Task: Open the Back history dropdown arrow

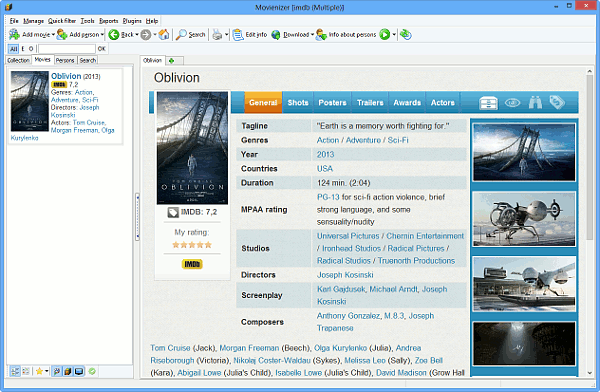Action: pos(137,34)
